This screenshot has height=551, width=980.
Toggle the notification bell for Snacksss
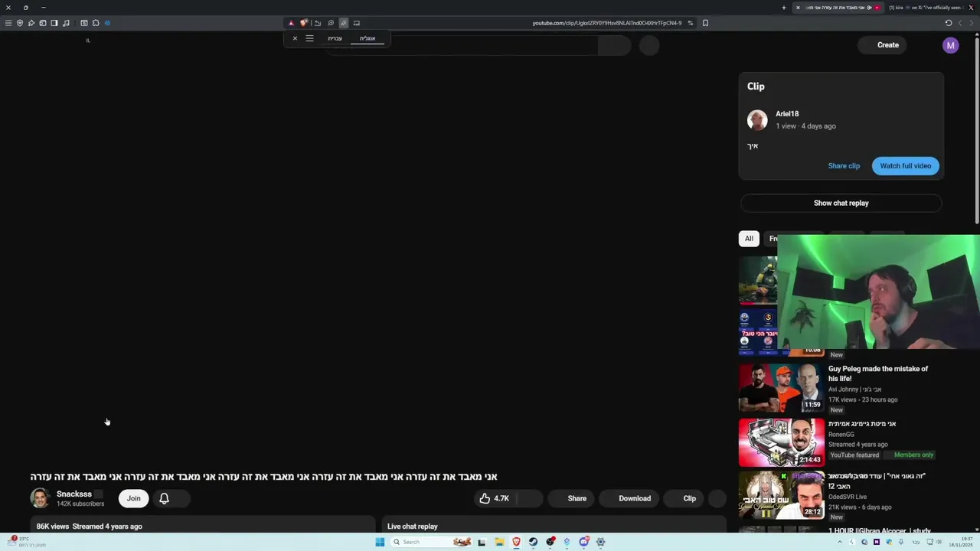[164, 498]
